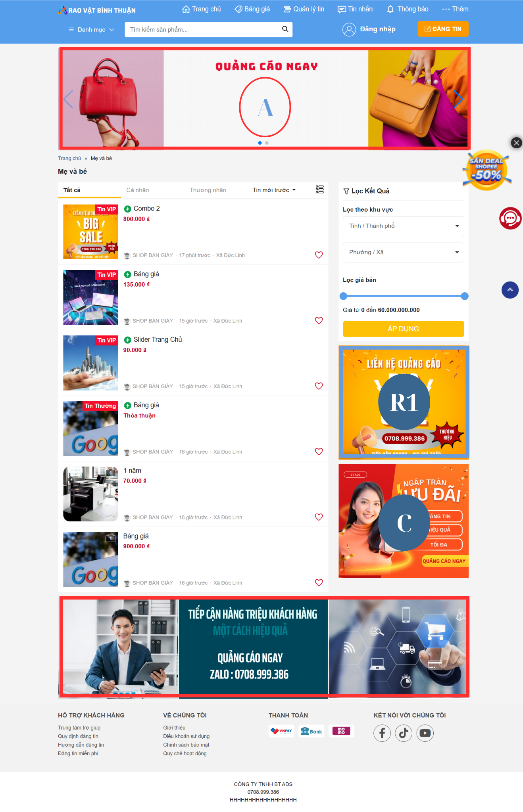523x812 pixels.
Task: Focus the Tìm kiếm sản phẩm search field
Action: (202, 29)
